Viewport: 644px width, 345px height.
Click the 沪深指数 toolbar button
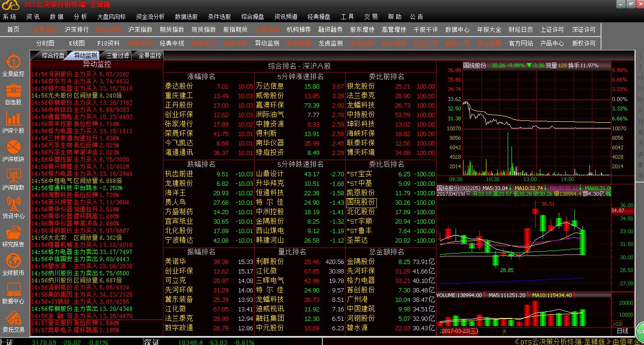(140, 29)
